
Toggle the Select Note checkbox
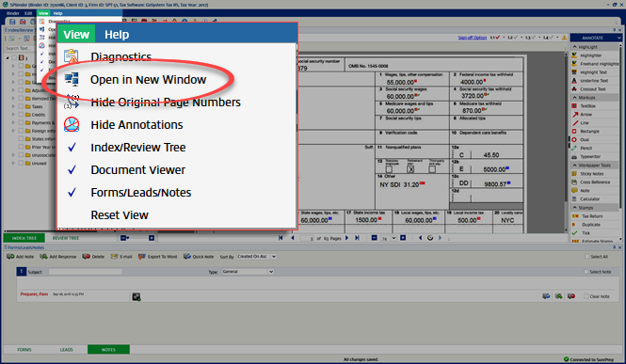(586, 272)
